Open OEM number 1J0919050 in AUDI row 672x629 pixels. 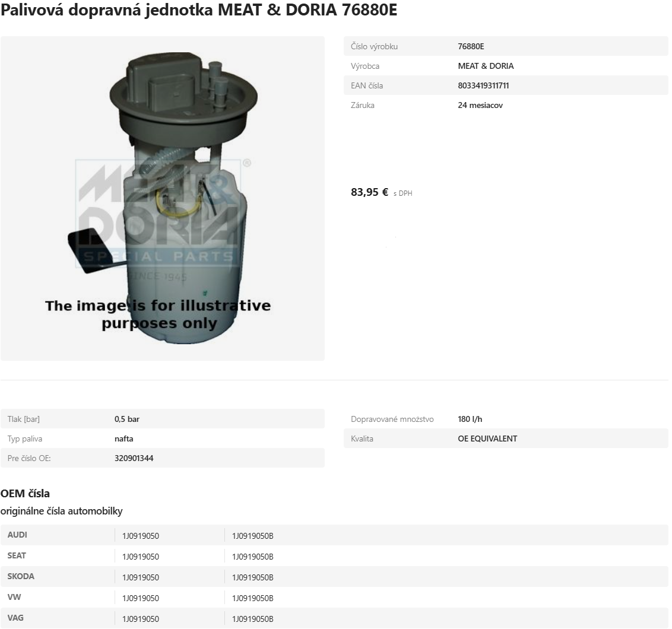pyautogui.click(x=141, y=536)
